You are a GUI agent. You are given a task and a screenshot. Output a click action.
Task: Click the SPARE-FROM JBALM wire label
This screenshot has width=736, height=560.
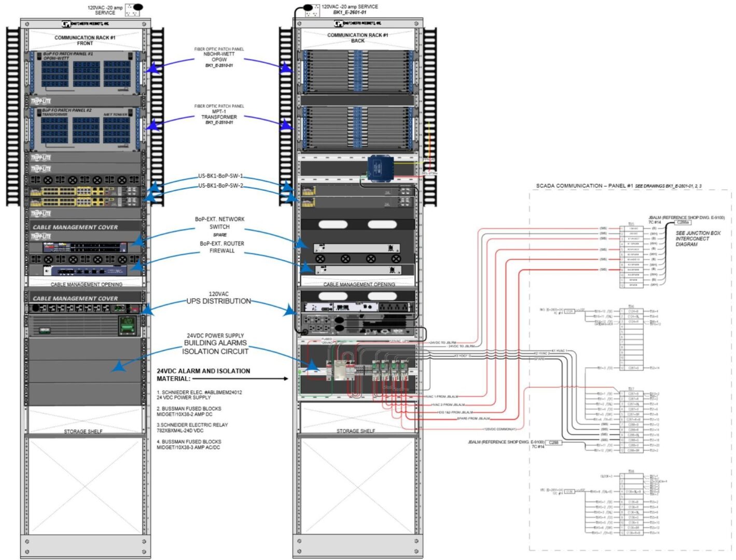pyautogui.click(x=473, y=418)
